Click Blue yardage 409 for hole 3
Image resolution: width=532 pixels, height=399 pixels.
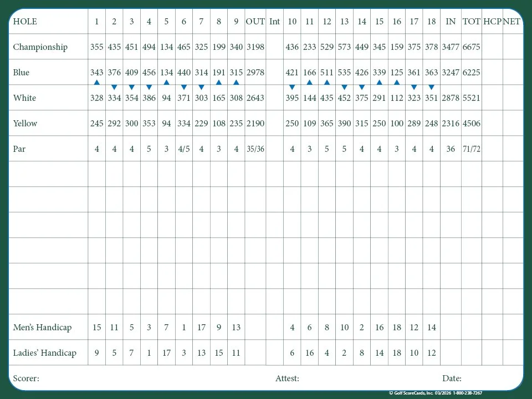pyautogui.click(x=132, y=72)
